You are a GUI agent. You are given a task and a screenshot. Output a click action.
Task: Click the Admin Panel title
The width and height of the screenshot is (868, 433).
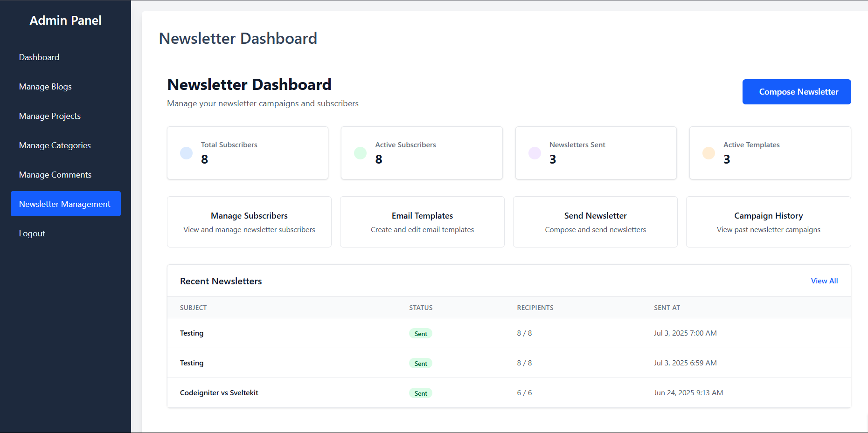(x=65, y=21)
